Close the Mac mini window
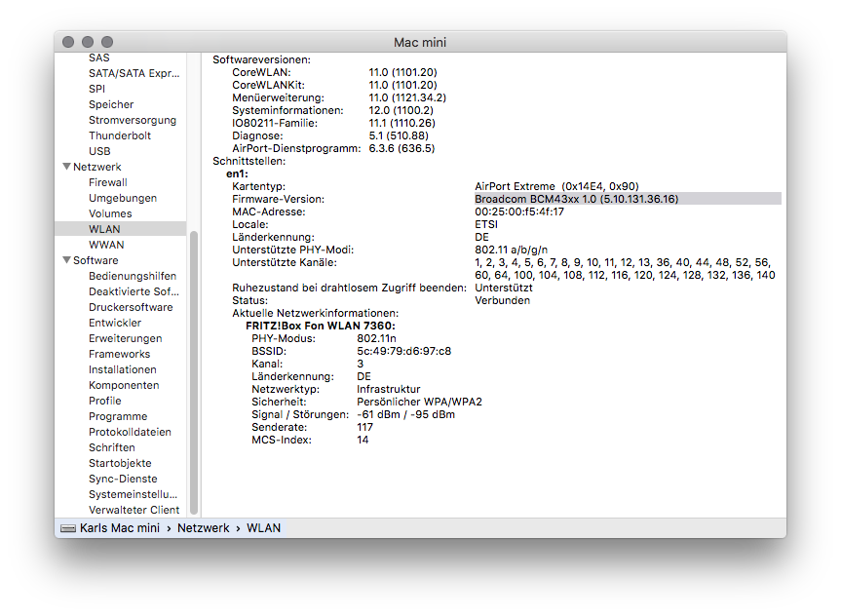The height and width of the screenshot is (616, 841). [x=68, y=42]
